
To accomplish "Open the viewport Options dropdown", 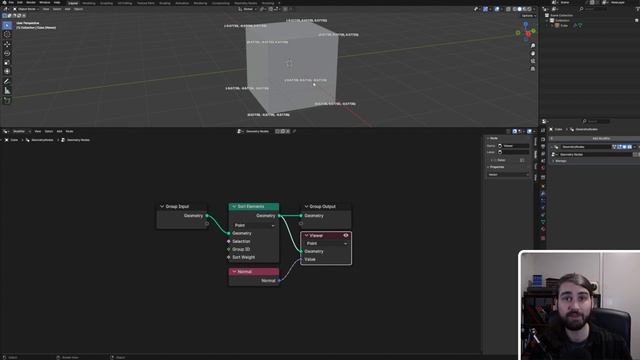I will coord(528,16).
